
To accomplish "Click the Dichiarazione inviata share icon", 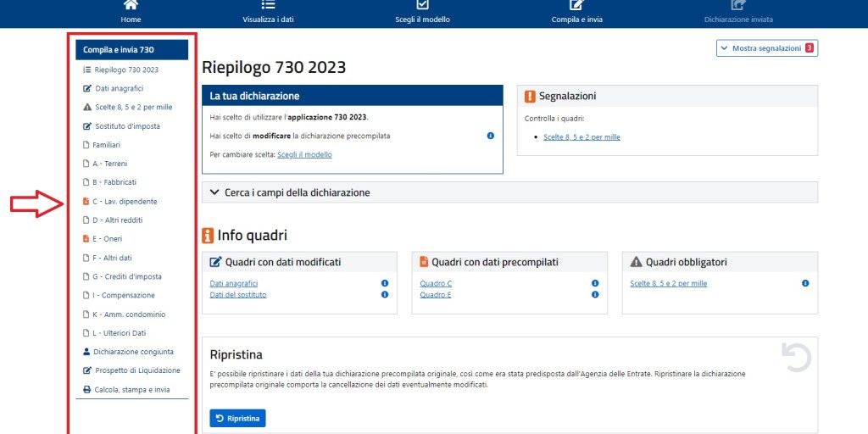I will (738, 4).
